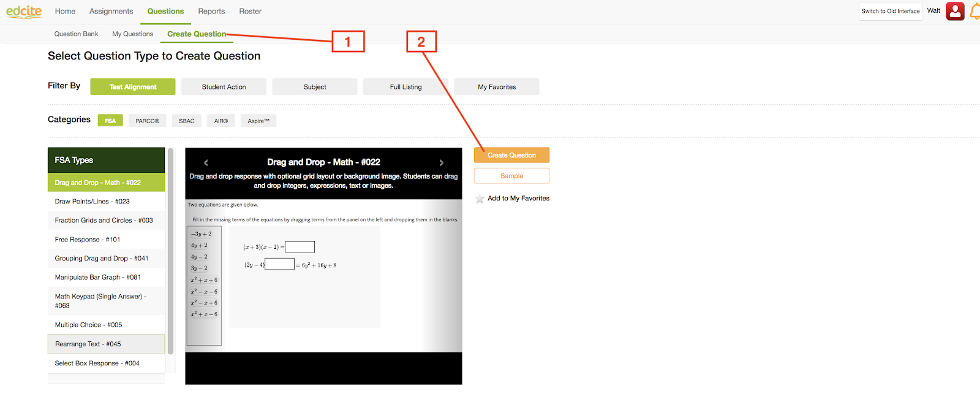Click the orange Create Question button
This screenshot has width=980, height=399.
511,155
